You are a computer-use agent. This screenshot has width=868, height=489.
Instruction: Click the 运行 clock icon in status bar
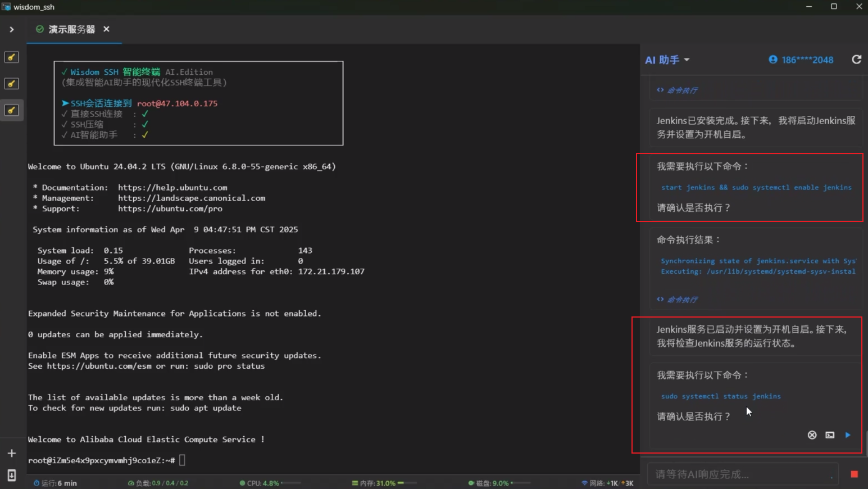[x=37, y=483]
